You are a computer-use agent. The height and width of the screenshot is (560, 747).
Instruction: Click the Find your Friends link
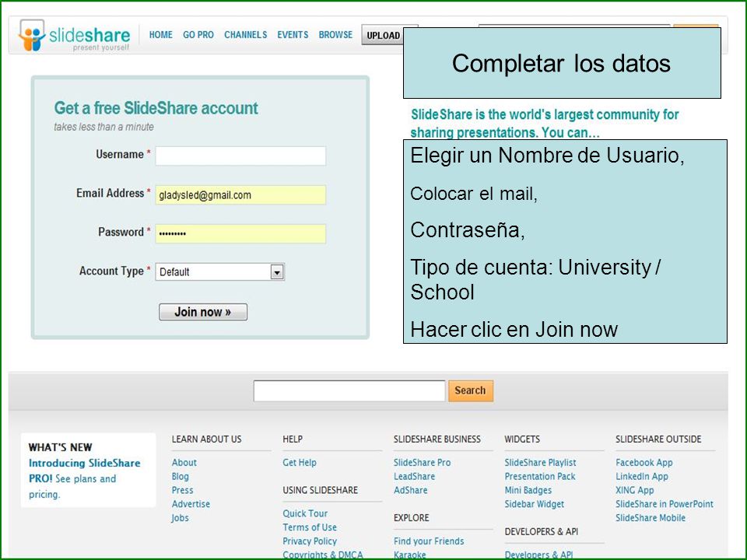429,541
